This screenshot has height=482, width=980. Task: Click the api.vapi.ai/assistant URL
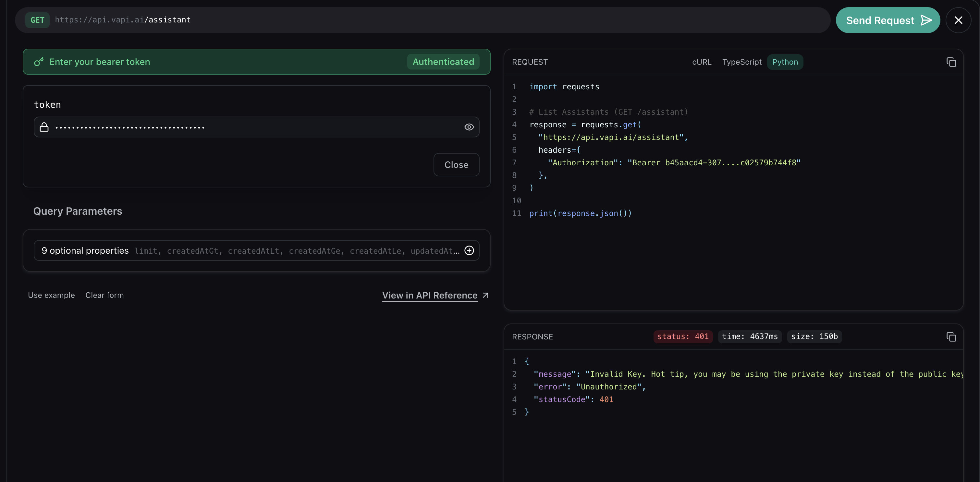[x=123, y=20]
